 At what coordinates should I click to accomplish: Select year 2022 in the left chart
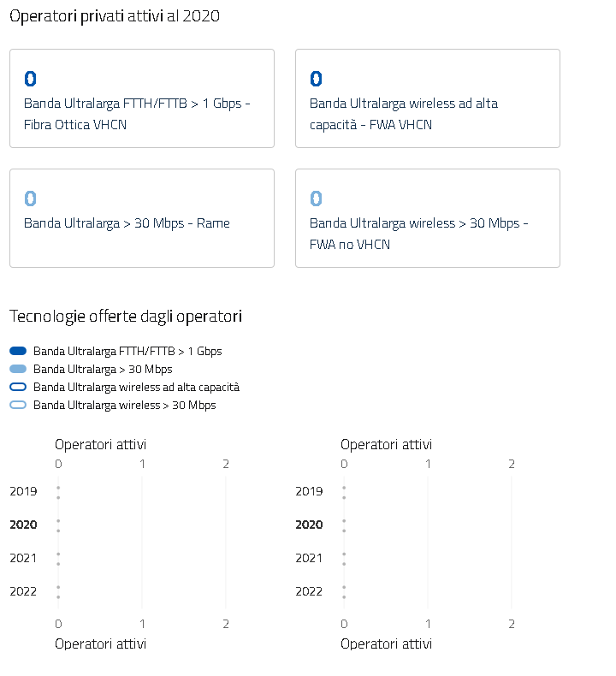coord(23,591)
